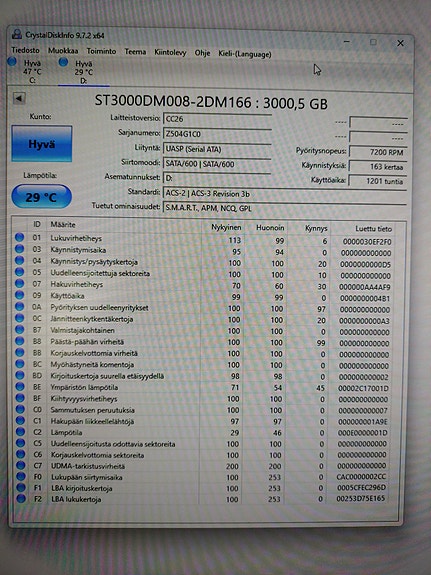
Task: Click the Käynnistyksiä value 163 kertaa
Action: coord(378,167)
